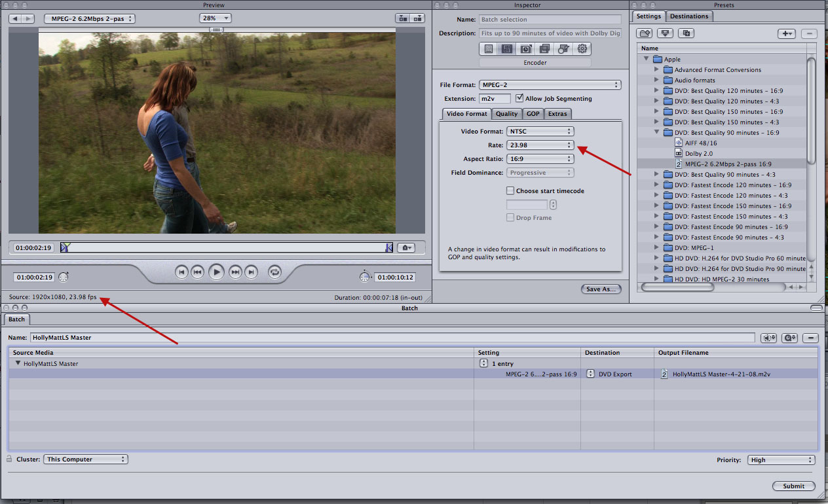Click the Submit button
The image size is (828, 504).
click(x=793, y=486)
